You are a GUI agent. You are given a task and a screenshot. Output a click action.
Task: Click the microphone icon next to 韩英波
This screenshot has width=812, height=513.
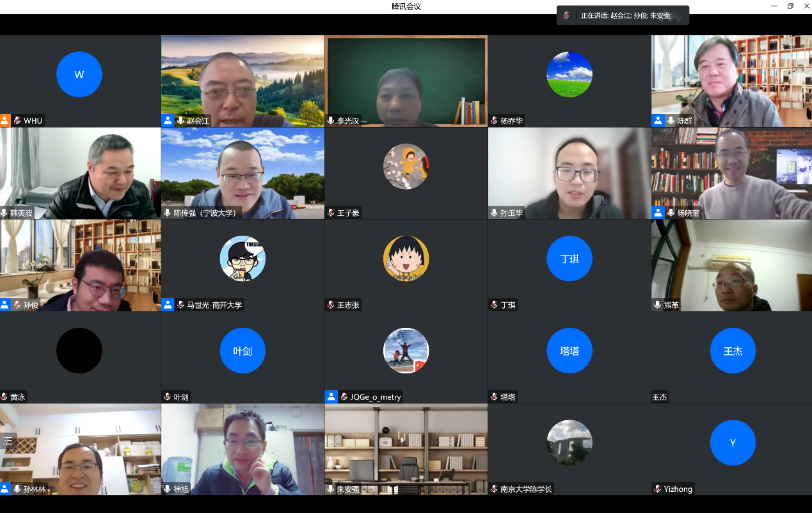pyautogui.click(x=4, y=213)
